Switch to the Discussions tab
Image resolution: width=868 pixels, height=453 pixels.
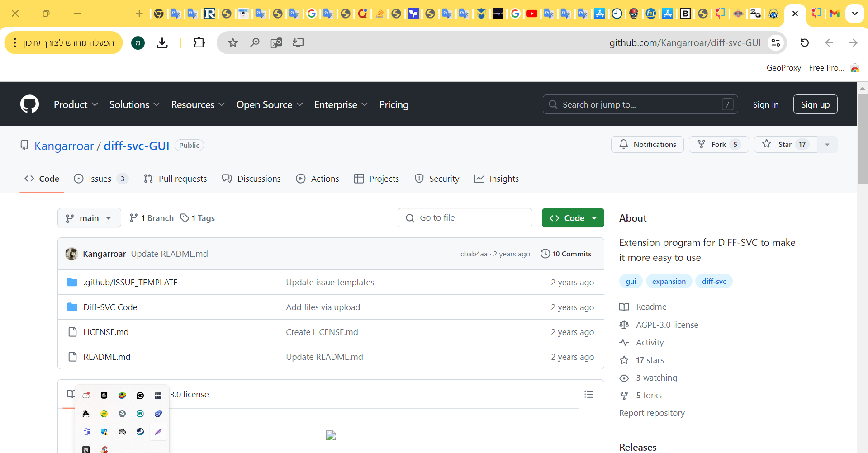tap(251, 179)
